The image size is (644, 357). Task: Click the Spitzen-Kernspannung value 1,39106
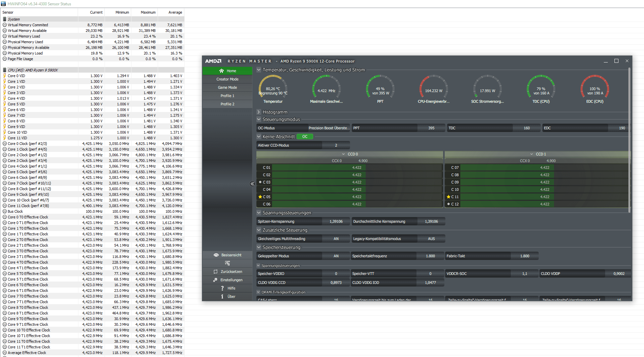(336, 221)
